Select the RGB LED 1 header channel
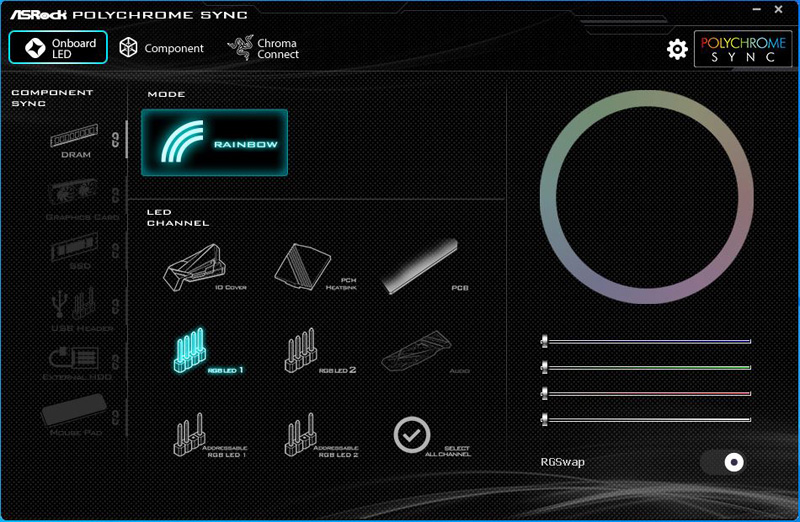Image resolution: width=800 pixels, height=522 pixels. coord(207,351)
